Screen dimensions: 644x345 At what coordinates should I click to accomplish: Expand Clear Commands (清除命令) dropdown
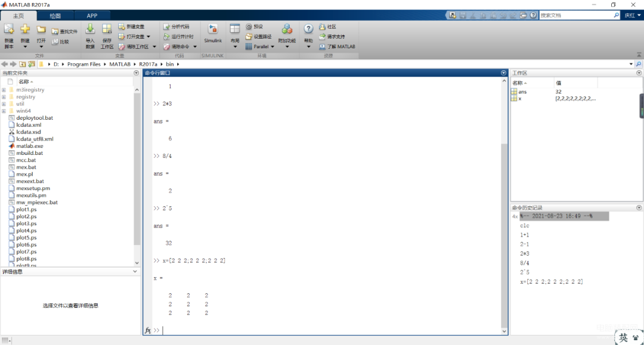[195, 46]
